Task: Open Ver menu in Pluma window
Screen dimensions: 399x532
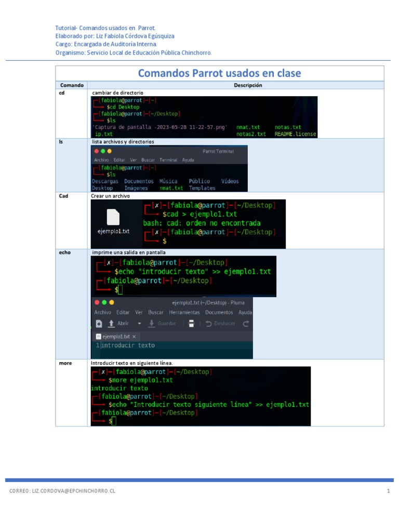Action: [x=139, y=312]
